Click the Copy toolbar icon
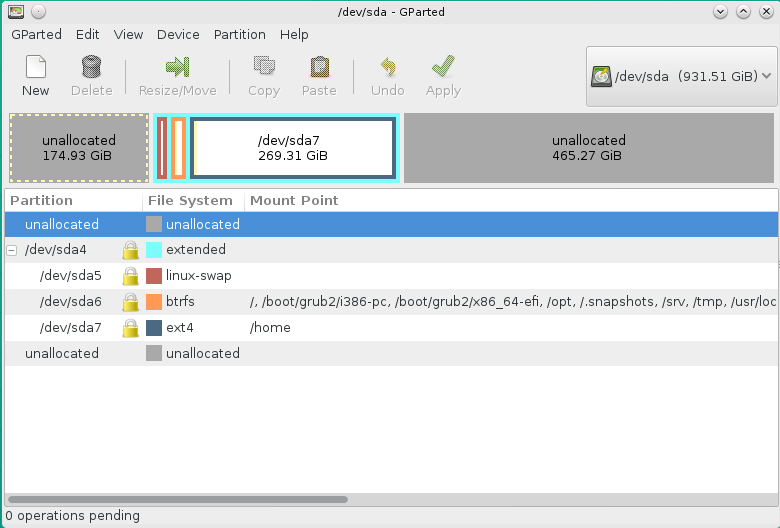The height and width of the screenshot is (528, 780). 264,66
